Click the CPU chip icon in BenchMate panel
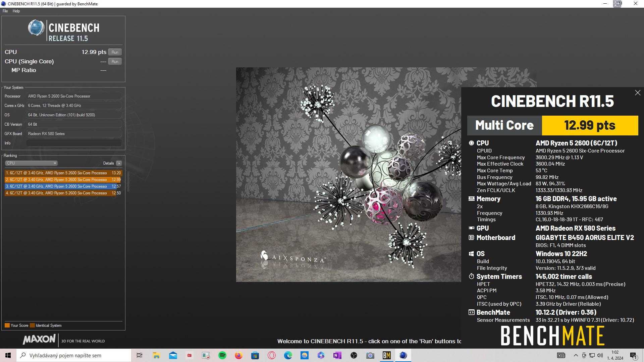This screenshot has width=644, height=362. [x=471, y=143]
